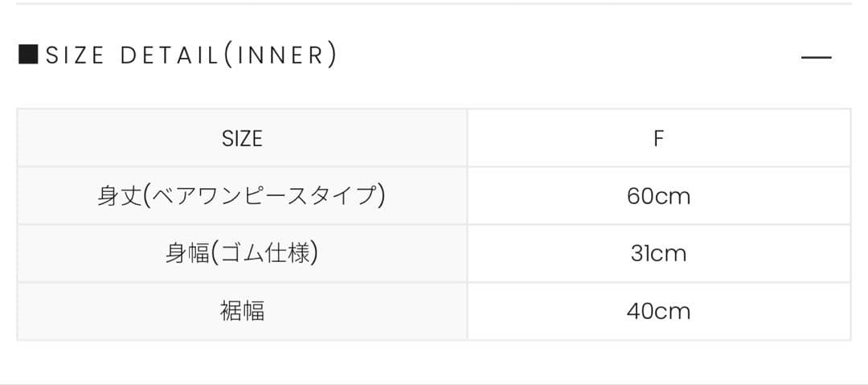Click the (INNER) text in the heading
This screenshot has height=385, width=868.
coord(278,55)
